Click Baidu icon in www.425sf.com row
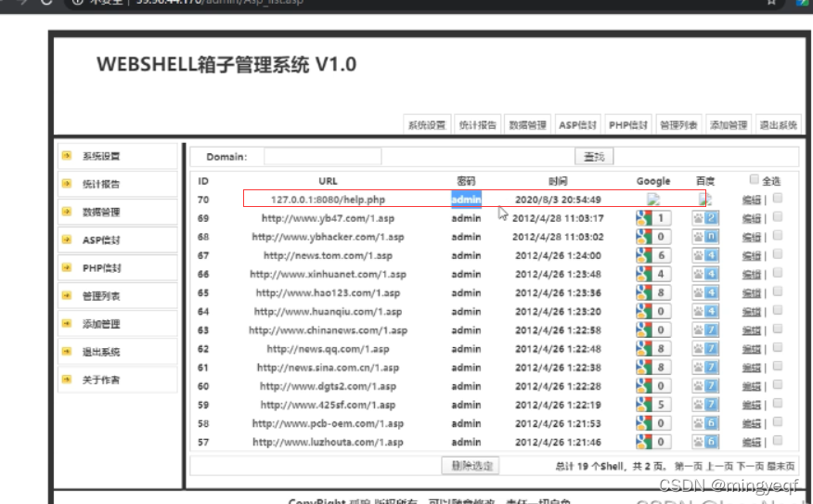The image size is (813, 504). coord(705,405)
